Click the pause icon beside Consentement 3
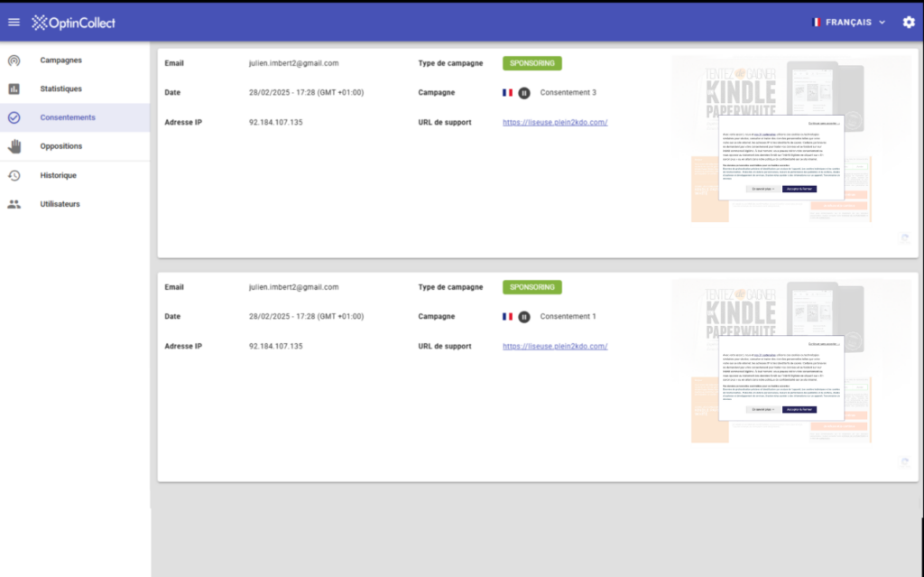The height and width of the screenshot is (577, 924). point(524,93)
